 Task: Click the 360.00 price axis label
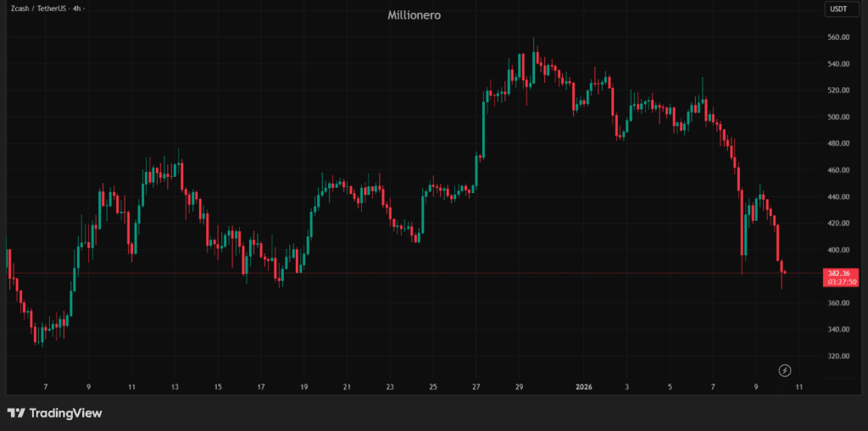[838, 303]
